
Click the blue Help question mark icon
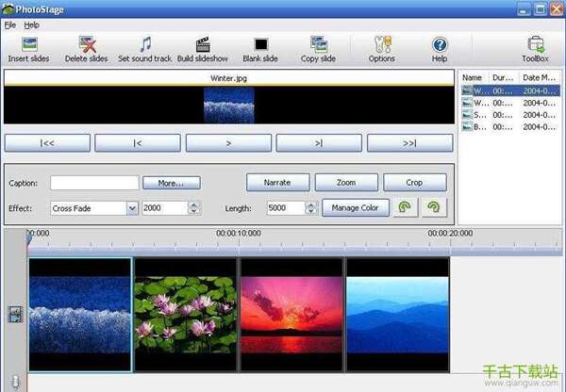point(440,45)
